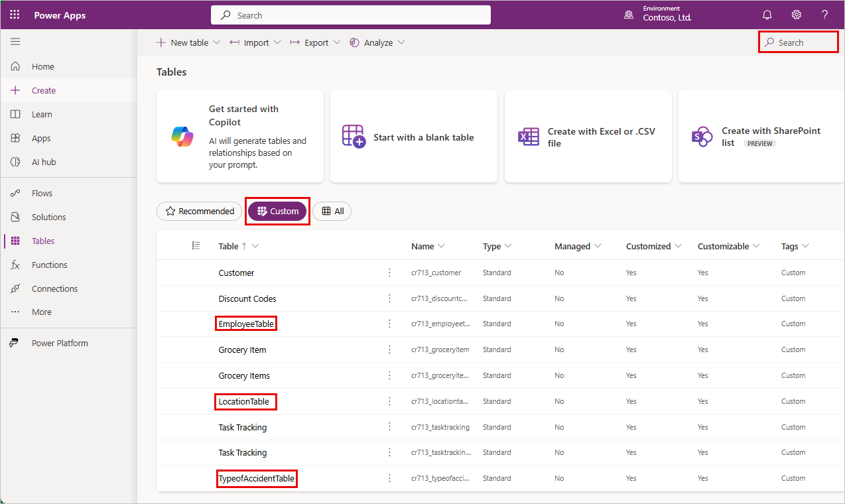Open more options for Discount Codes row
Image resolution: width=845 pixels, height=504 pixels.
click(x=389, y=298)
